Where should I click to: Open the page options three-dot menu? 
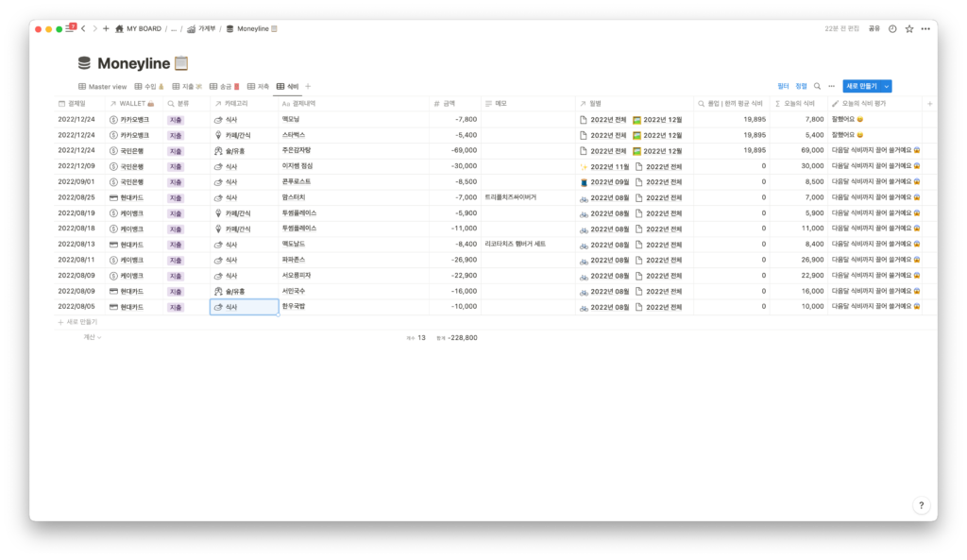coord(925,29)
